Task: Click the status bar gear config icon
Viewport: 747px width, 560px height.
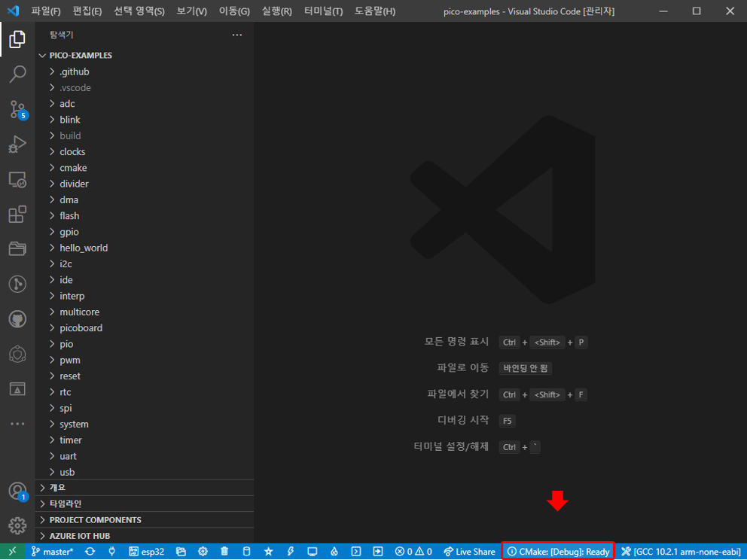Action: pos(203,552)
